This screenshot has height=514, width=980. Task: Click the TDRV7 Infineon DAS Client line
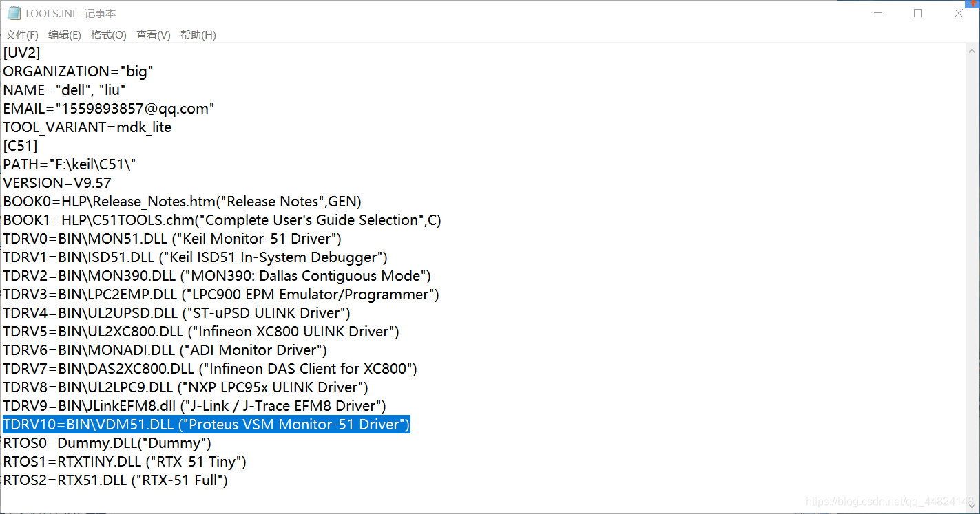210,369
